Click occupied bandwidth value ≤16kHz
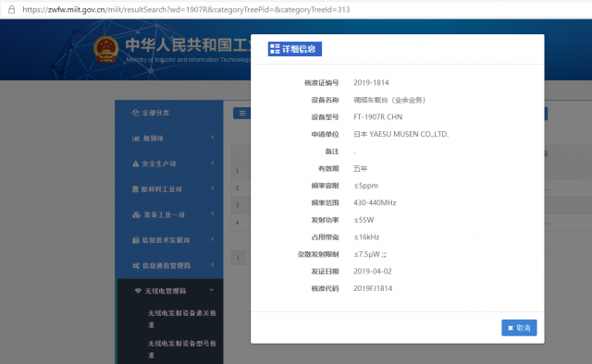 coord(366,237)
